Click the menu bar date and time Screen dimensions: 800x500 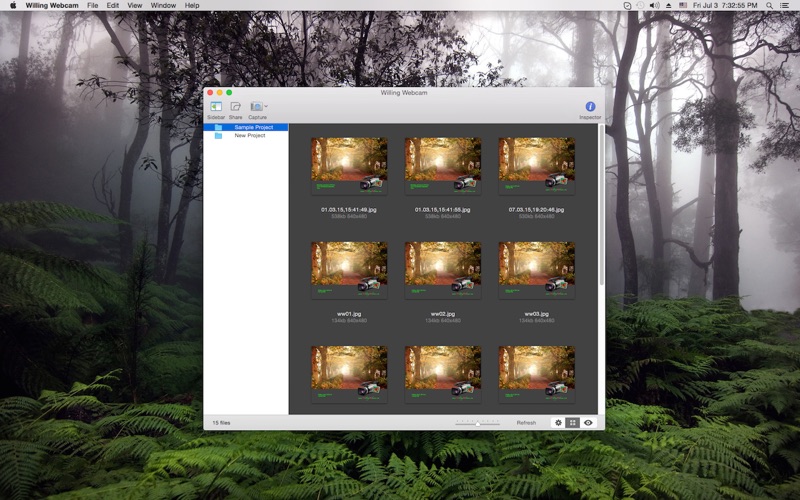pos(725,5)
